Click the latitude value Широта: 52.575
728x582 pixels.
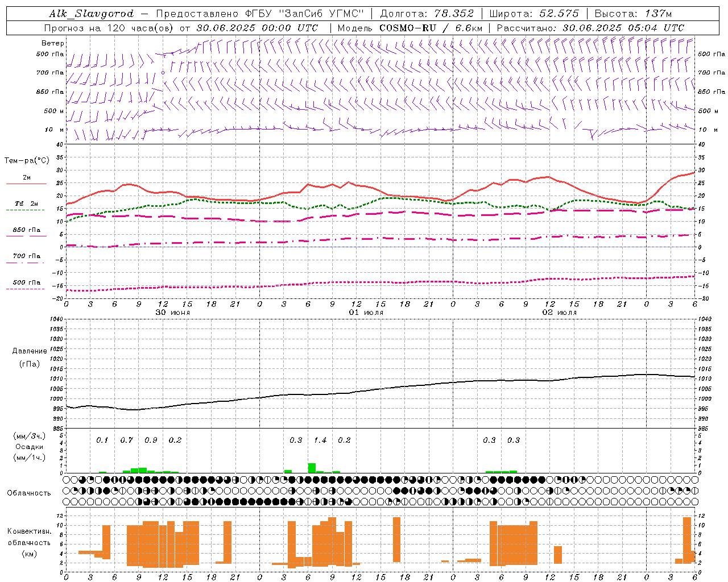click(x=534, y=14)
